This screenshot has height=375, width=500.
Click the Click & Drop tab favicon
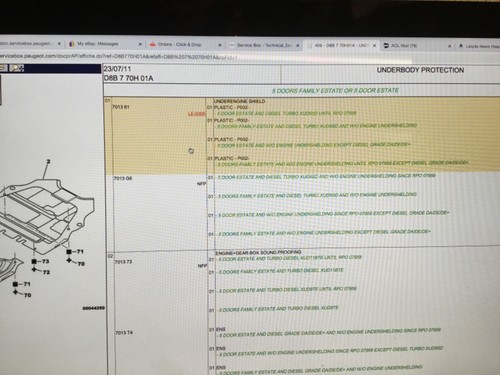(x=153, y=44)
